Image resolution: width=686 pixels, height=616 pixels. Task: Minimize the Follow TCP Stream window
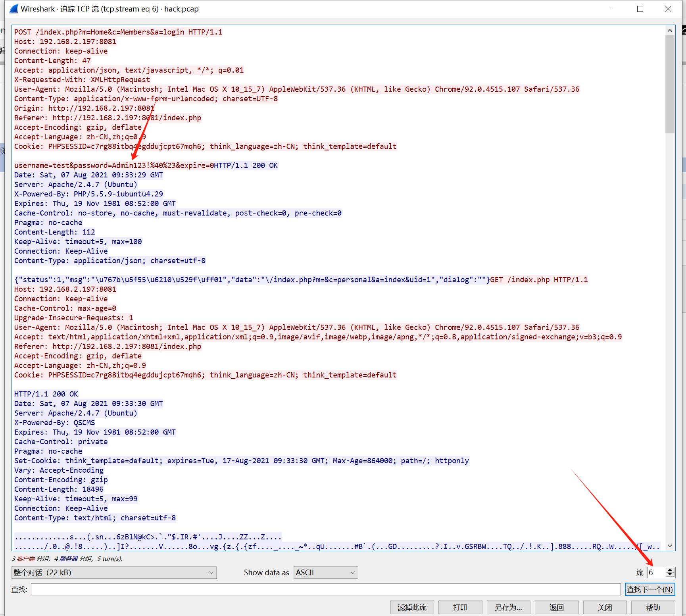613,9
